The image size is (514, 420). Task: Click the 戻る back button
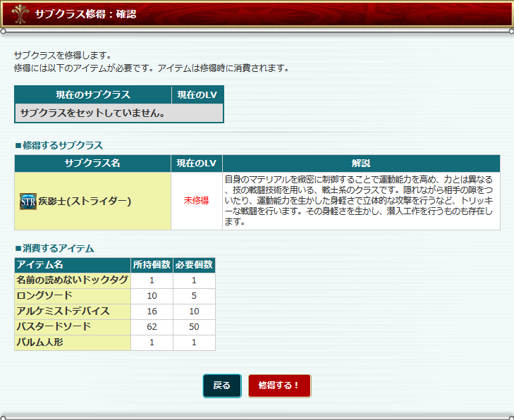point(222,385)
